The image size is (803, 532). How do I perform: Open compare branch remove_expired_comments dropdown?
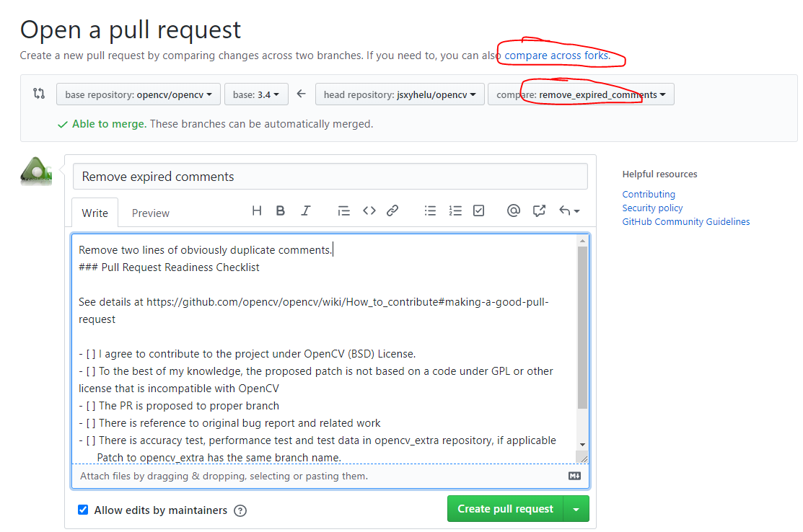[x=582, y=94]
